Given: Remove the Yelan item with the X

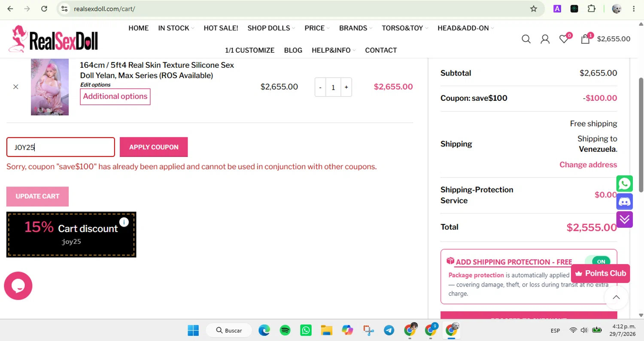Looking at the screenshot, I should (x=16, y=87).
